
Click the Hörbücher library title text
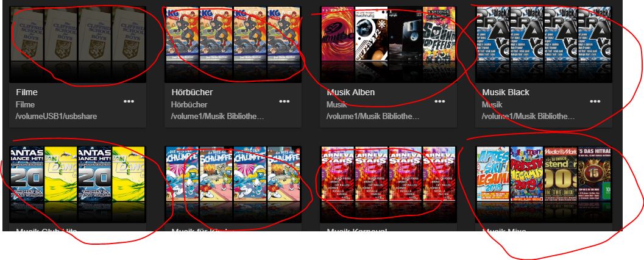(192, 92)
